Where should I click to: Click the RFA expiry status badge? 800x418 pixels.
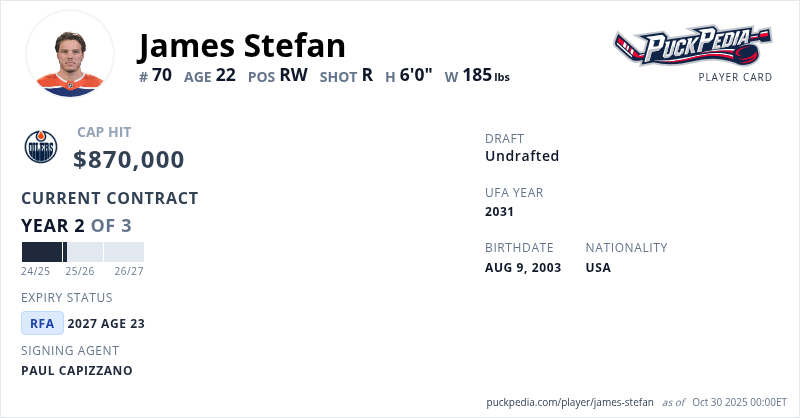42,323
